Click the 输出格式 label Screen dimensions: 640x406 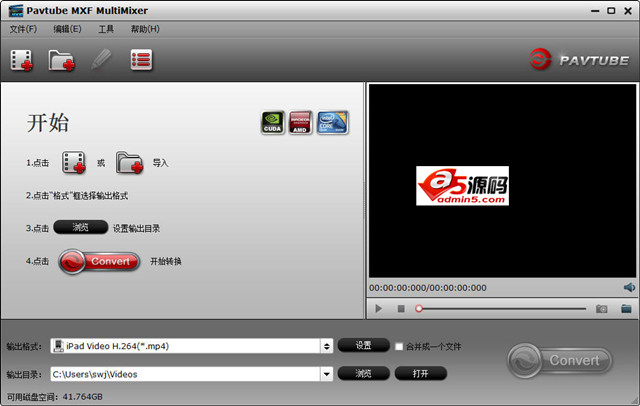[x=24, y=346]
